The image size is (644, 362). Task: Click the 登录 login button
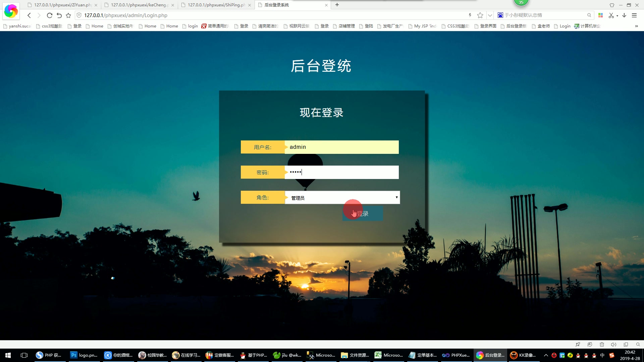click(363, 214)
